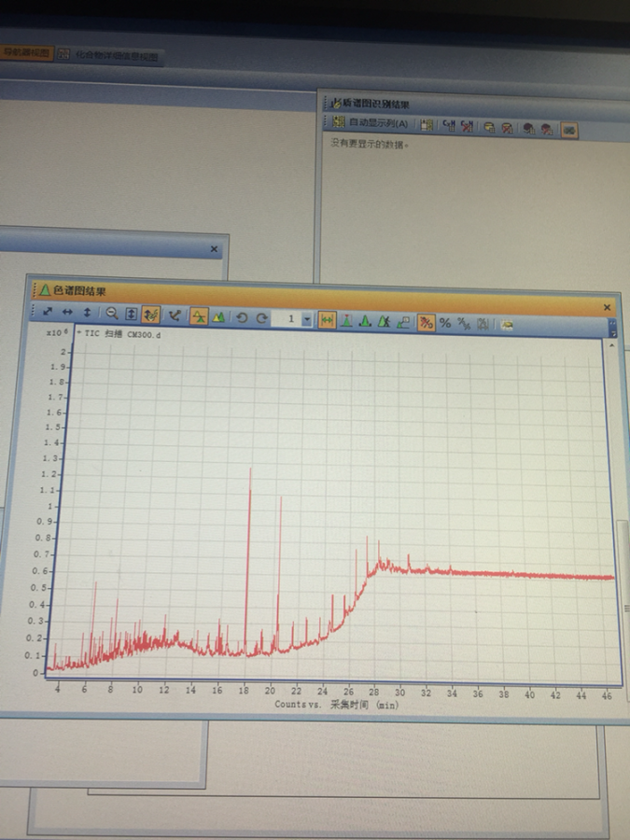Toggle the link X-axes icon
This screenshot has height=840, width=630.
click(x=327, y=320)
